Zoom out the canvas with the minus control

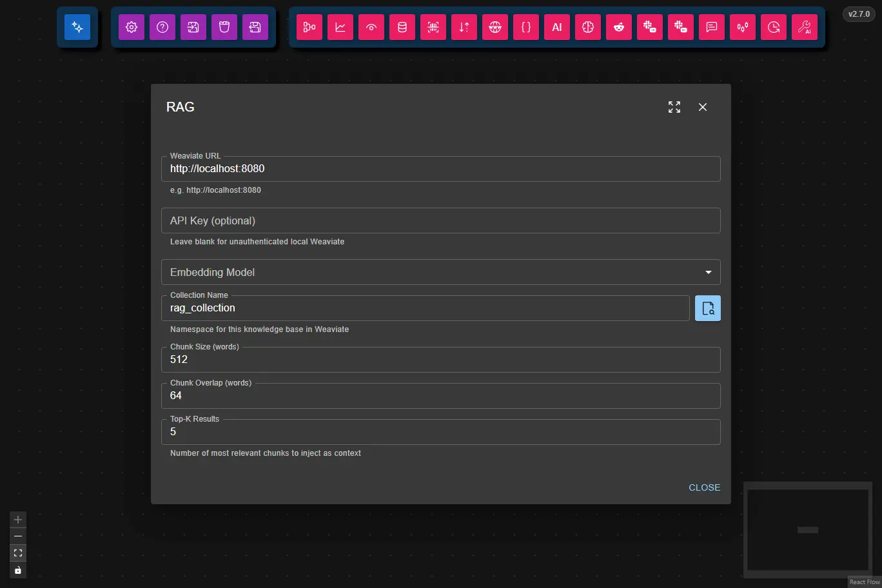[18, 536]
